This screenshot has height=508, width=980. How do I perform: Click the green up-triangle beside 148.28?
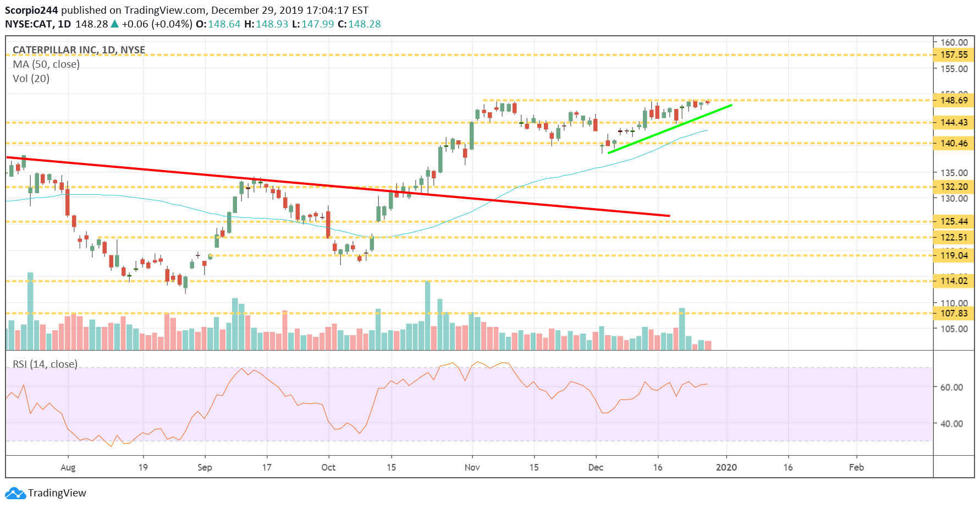click(115, 24)
